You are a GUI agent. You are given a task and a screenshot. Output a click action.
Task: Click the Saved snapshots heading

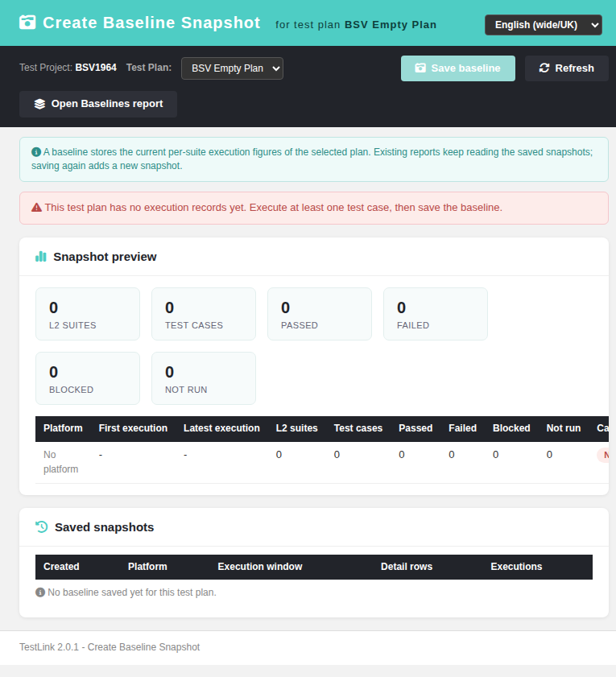[x=104, y=527]
